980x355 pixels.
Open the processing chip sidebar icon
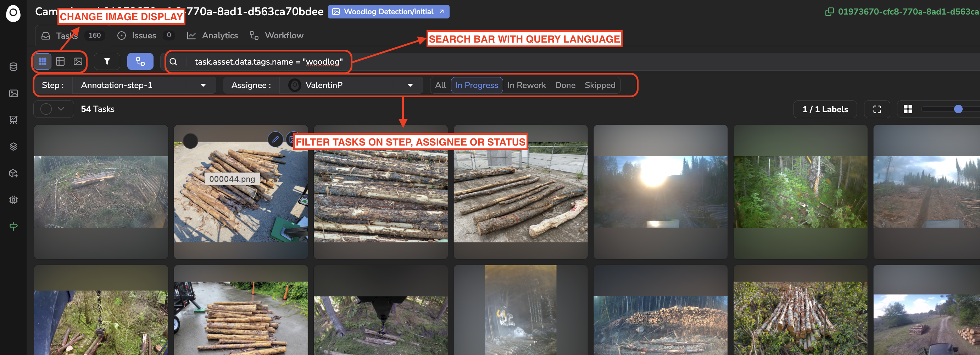[x=13, y=200]
